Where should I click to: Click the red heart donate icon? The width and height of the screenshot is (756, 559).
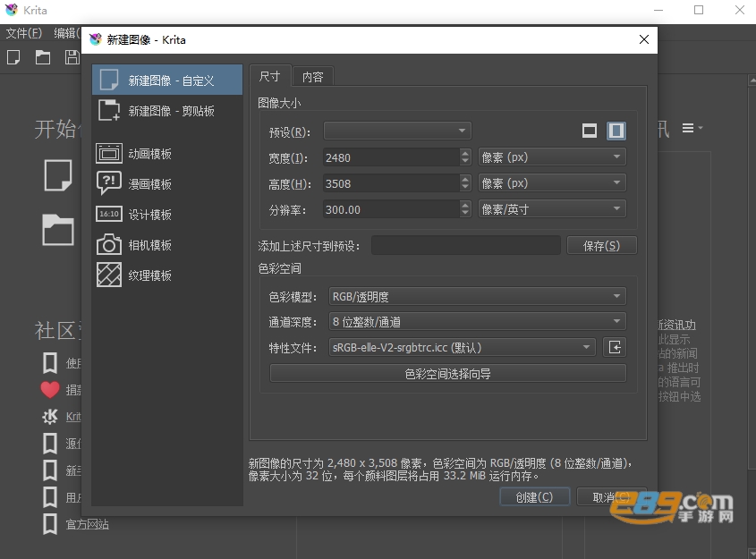pos(50,389)
